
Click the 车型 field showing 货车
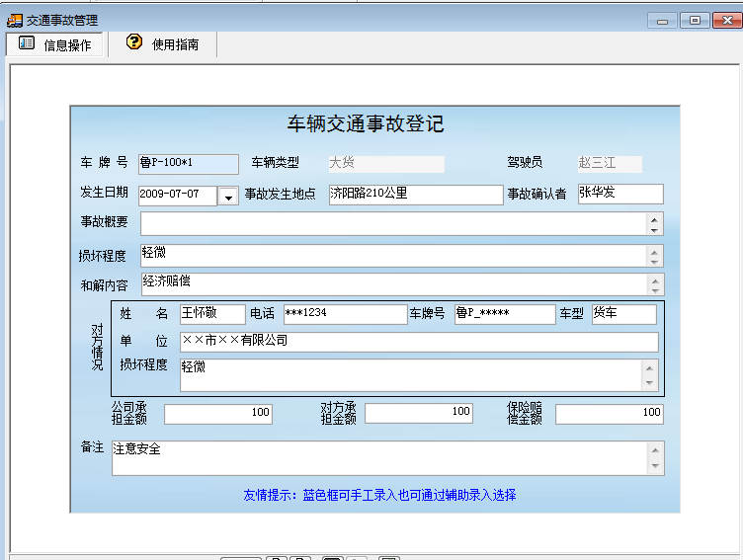pyautogui.click(x=624, y=314)
